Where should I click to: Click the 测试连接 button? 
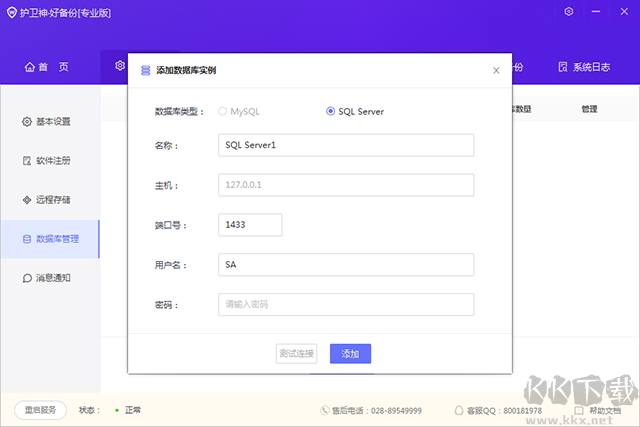pos(297,354)
